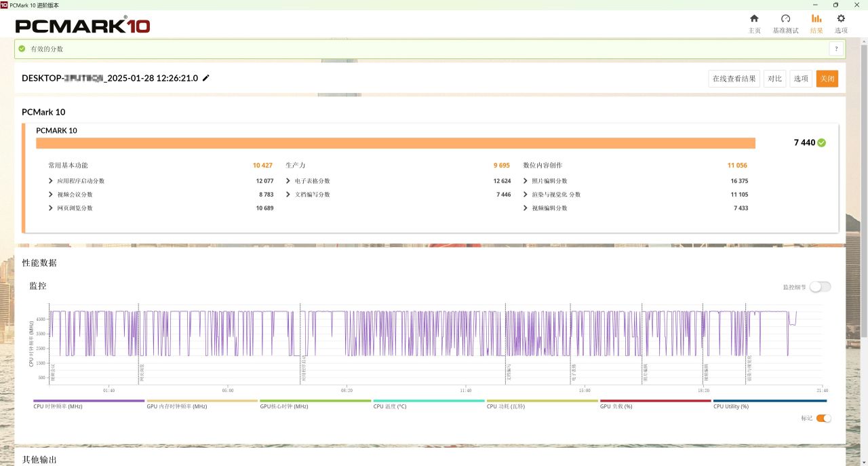
Task: Click the 数位内容创作 score 11 056
Action: pos(737,166)
